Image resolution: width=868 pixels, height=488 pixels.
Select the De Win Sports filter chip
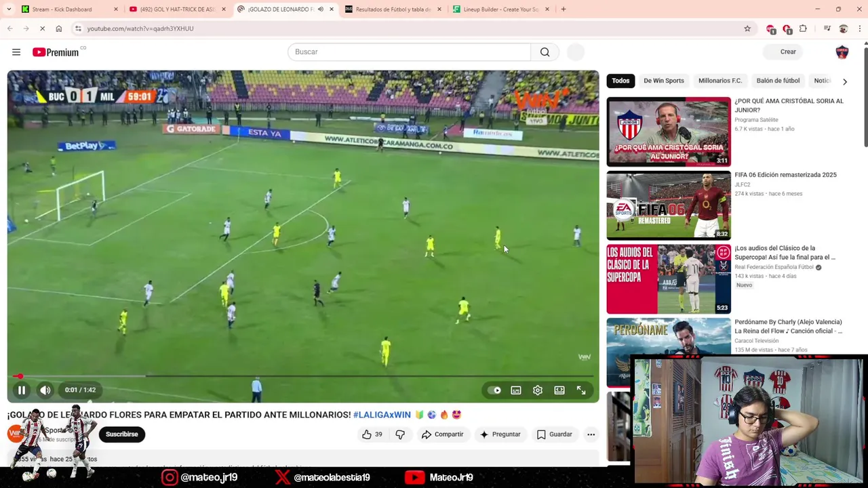(x=663, y=81)
